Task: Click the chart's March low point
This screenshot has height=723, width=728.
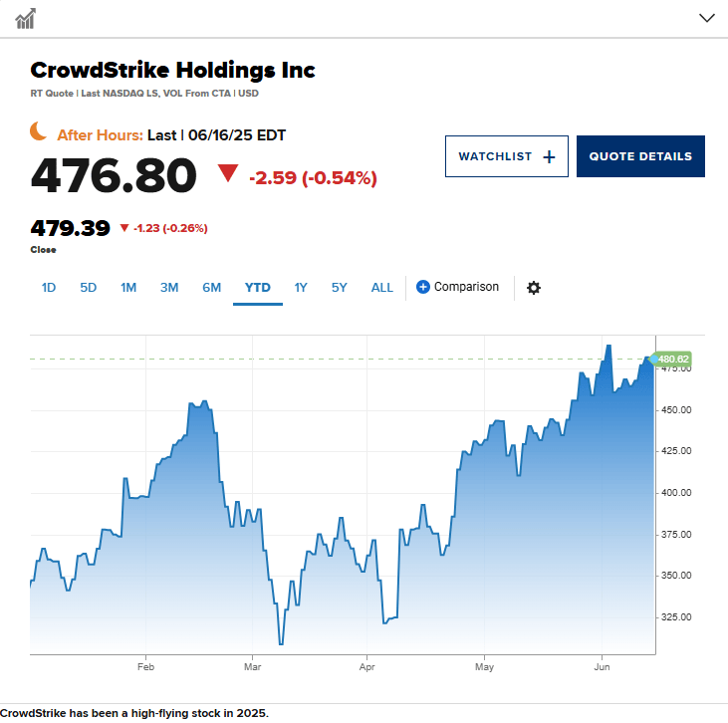Action: tap(281, 644)
